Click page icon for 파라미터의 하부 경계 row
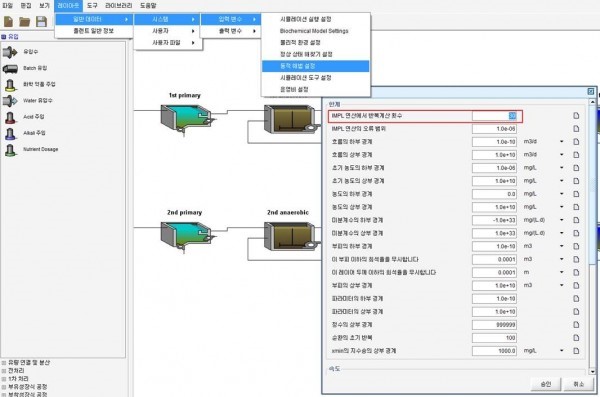The height and width of the screenshot is (397, 600). tap(576, 299)
